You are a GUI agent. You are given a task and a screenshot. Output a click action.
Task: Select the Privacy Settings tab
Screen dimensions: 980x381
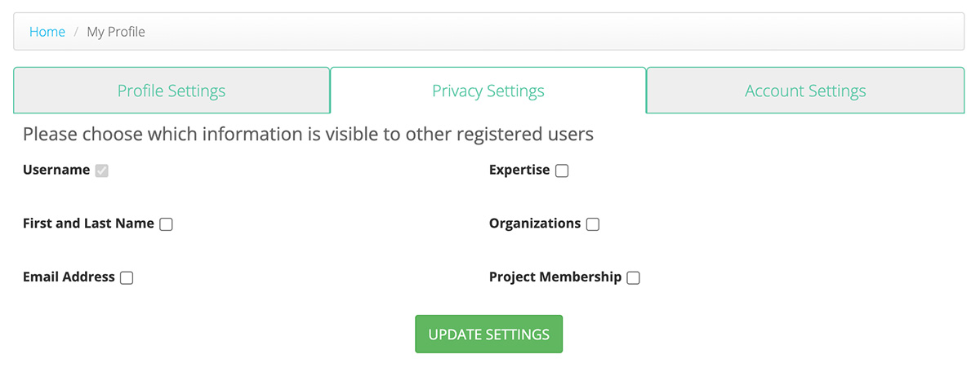(x=488, y=91)
